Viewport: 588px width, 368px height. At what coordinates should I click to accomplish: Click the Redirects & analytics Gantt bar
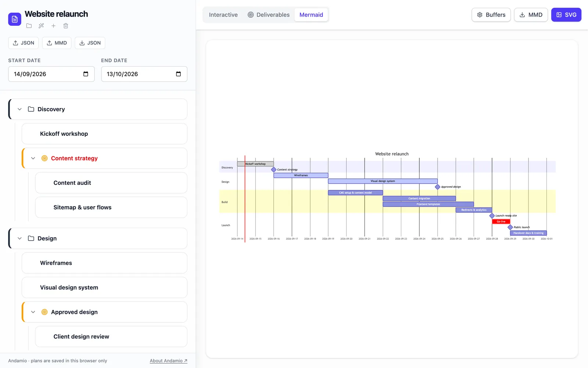(474, 210)
